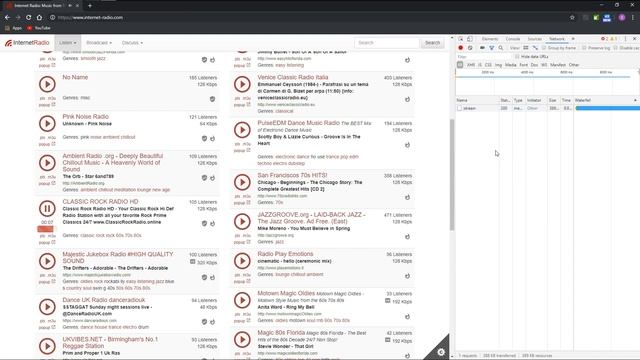Select the stream request row checkbox
This screenshot has width=640, height=360.
pyautogui.click(x=460, y=108)
